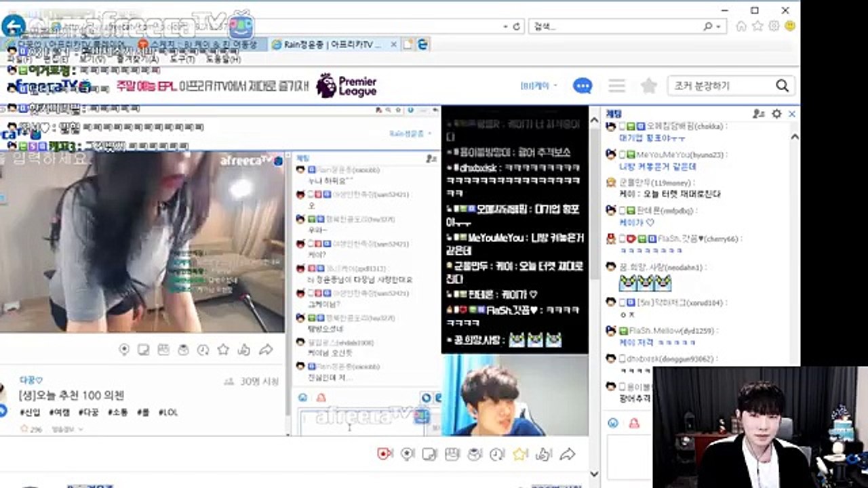
Task: Tick the checkbox beside user donggun93062
Action: coord(622,359)
